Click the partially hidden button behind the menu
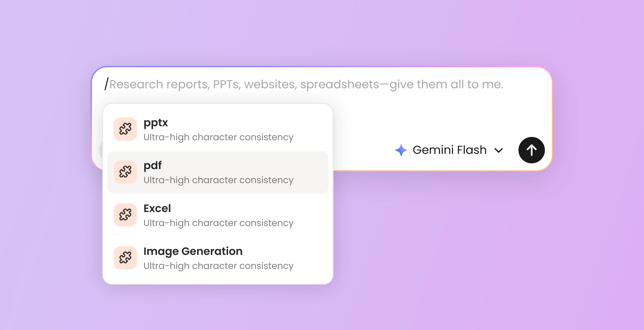 click(101, 150)
